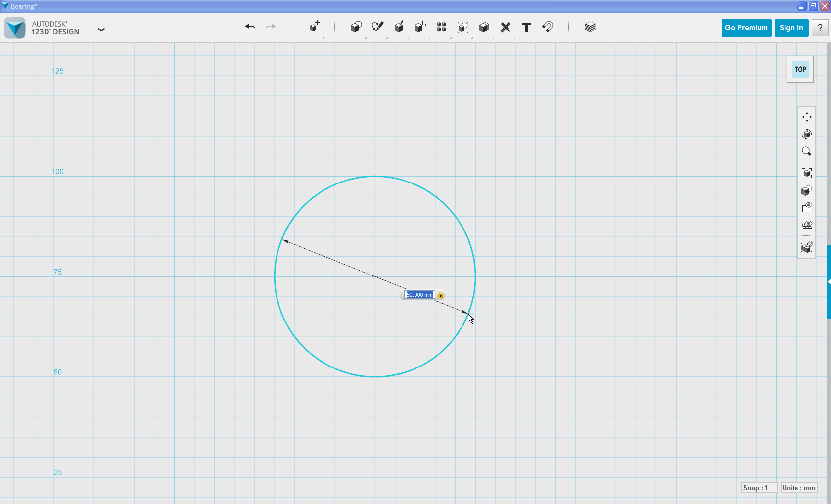
Task: Click the Fit to view icon
Action: tap(807, 173)
